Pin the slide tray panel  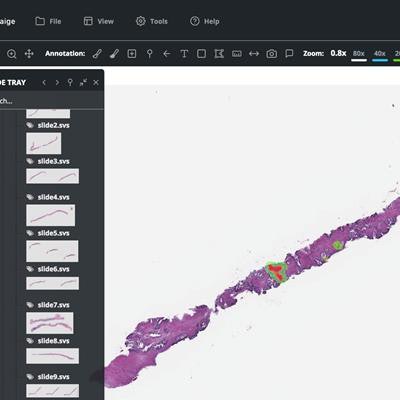70,82
